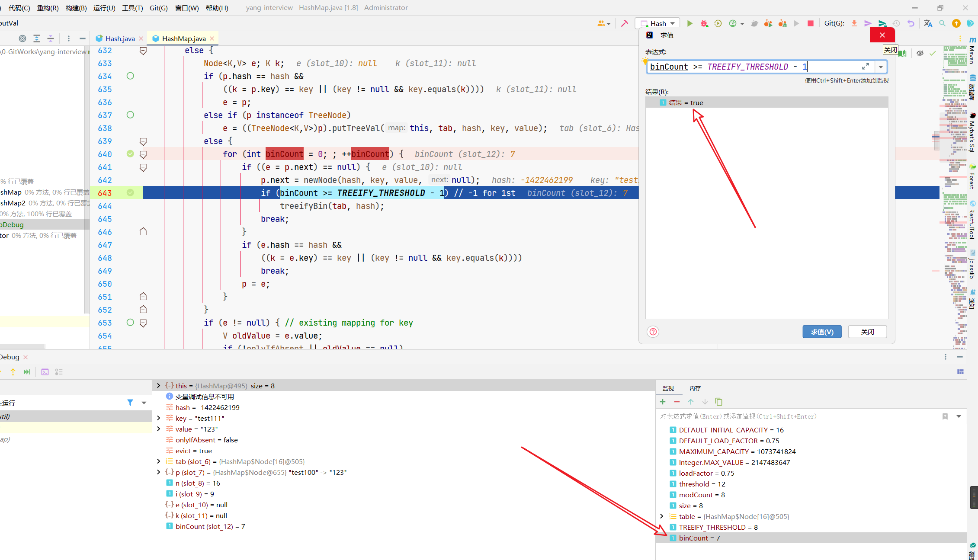Viewport: 978px width, 560px height.
Task: Open the 重构(R) menu
Action: click(48, 8)
